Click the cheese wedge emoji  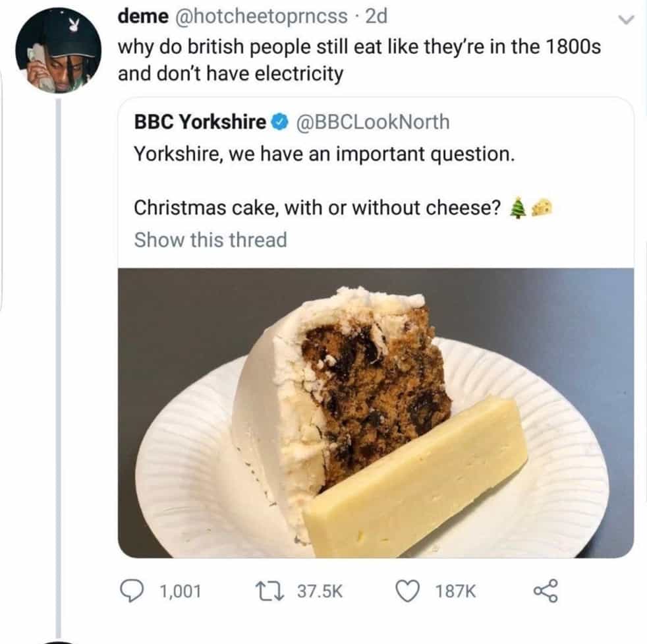click(540, 208)
